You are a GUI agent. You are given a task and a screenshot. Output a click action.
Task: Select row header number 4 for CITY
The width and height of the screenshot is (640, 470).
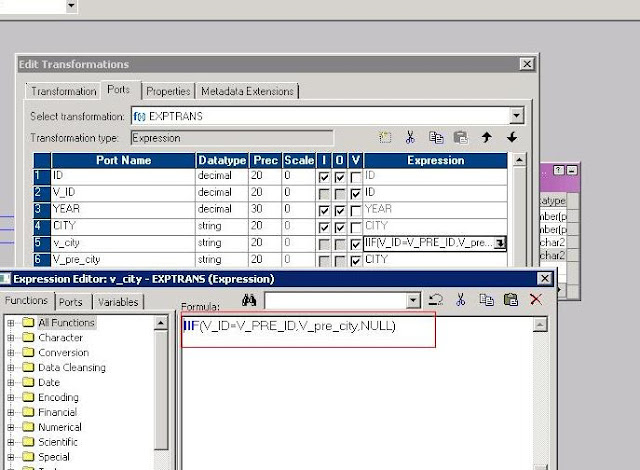tap(42, 226)
